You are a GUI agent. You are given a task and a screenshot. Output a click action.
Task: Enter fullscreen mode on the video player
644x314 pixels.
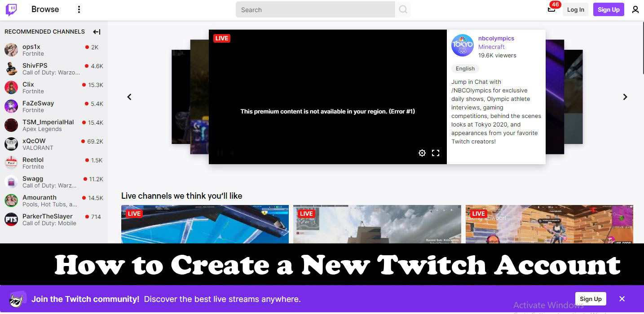point(435,153)
